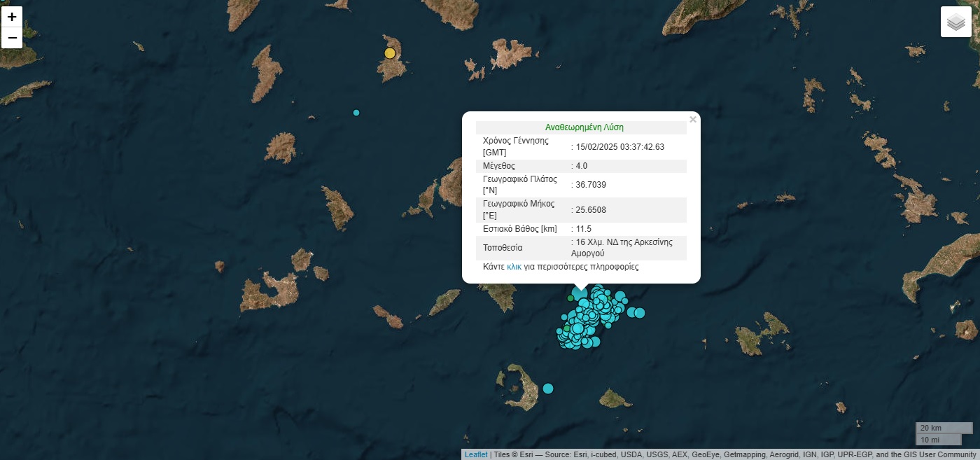980x460 pixels.
Task: Close the earthquake info popup
Action: click(692, 120)
